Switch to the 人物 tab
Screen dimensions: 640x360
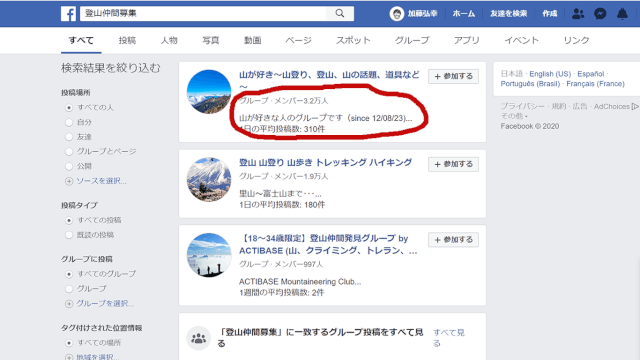coord(169,40)
